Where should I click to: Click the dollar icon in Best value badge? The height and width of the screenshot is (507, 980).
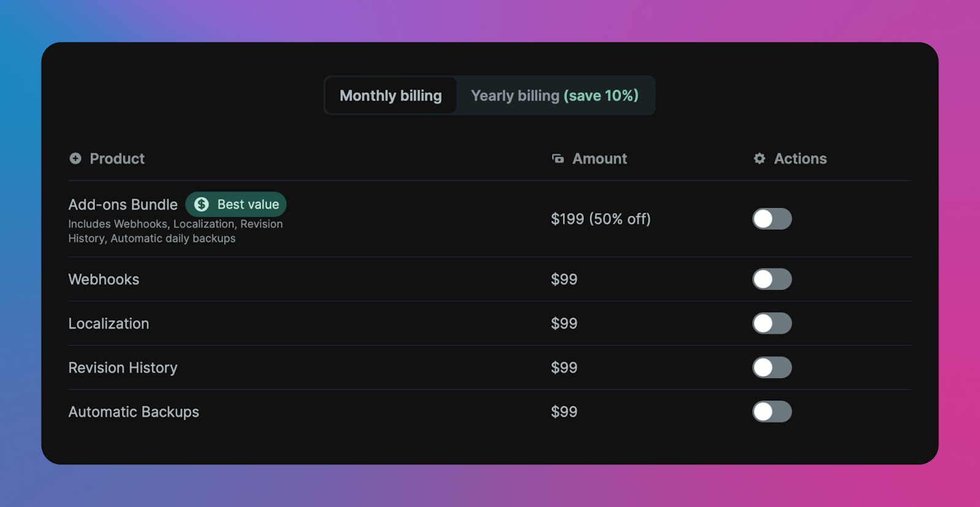(202, 205)
